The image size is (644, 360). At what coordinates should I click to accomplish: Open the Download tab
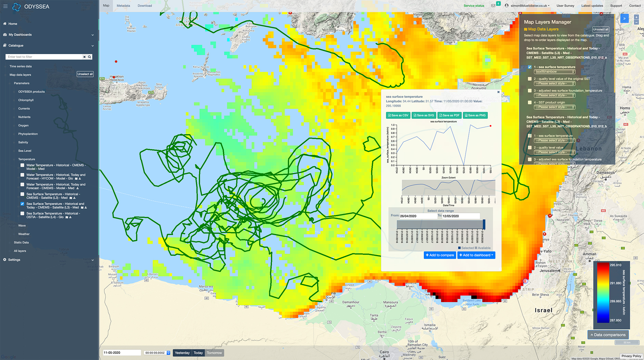click(145, 6)
